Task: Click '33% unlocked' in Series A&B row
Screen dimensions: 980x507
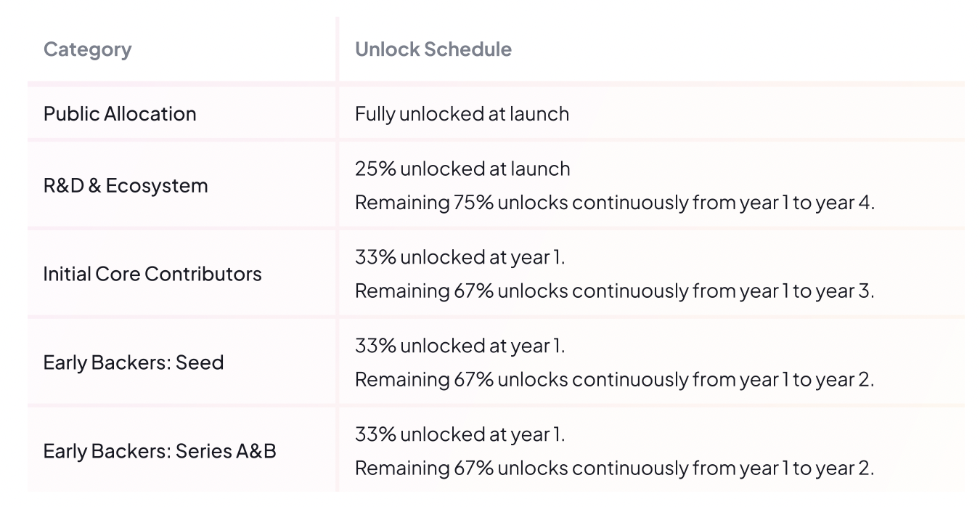Action: coord(460,435)
